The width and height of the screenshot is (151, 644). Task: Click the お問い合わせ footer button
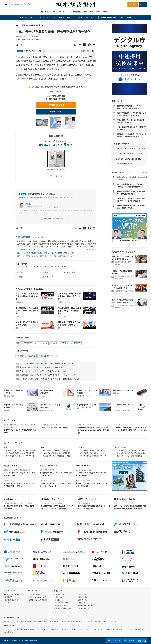114,640
